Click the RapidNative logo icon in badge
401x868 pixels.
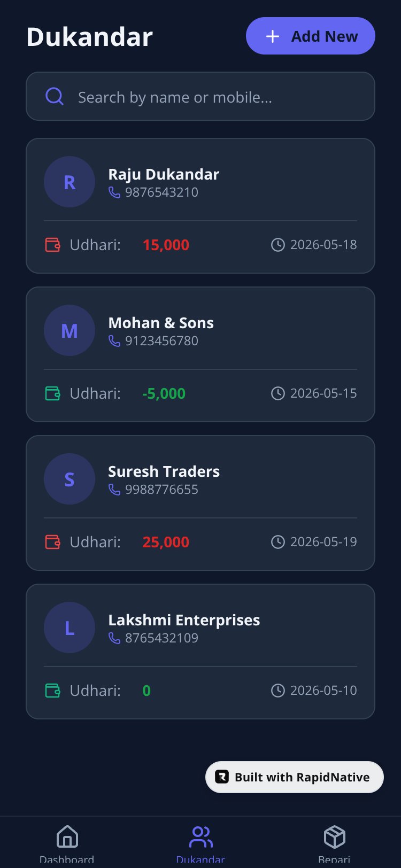point(221,777)
